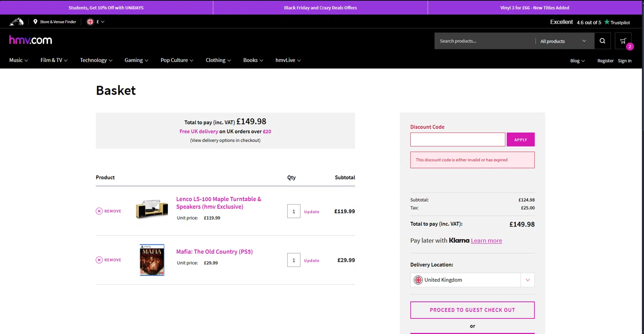The image size is (644, 334).
Task: Click the remove icon for Lenco turntable
Action: tap(99, 211)
